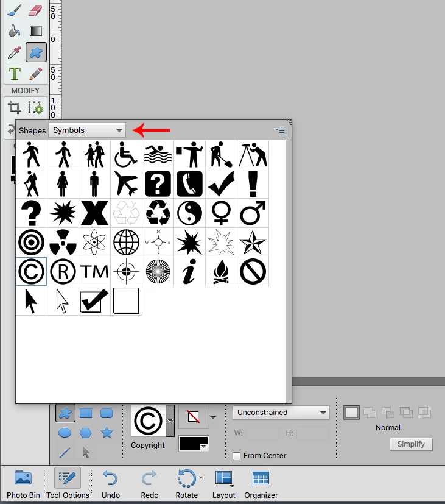Viewport: 445px width, 504px height.
Task: Choose the globe grid shape
Action: click(x=126, y=242)
